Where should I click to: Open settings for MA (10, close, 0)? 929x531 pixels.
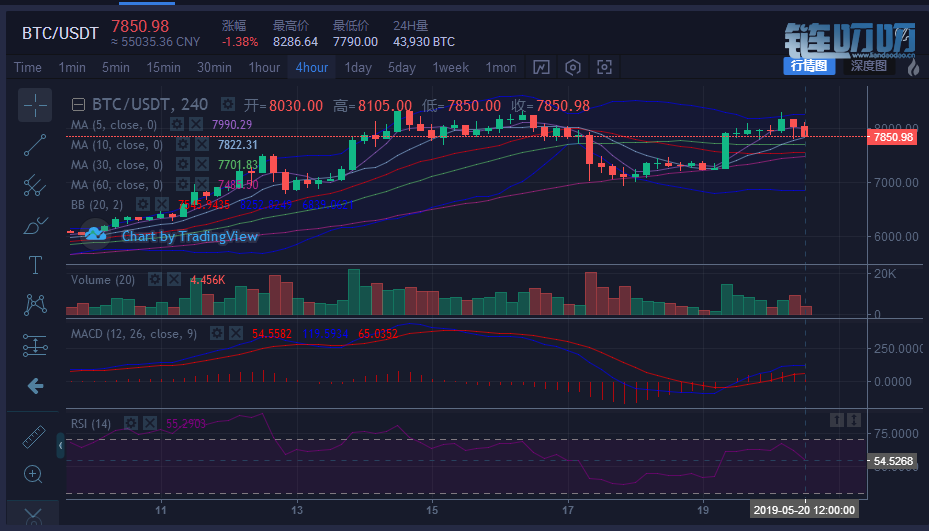pyautogui.click(x=183, y=145)
